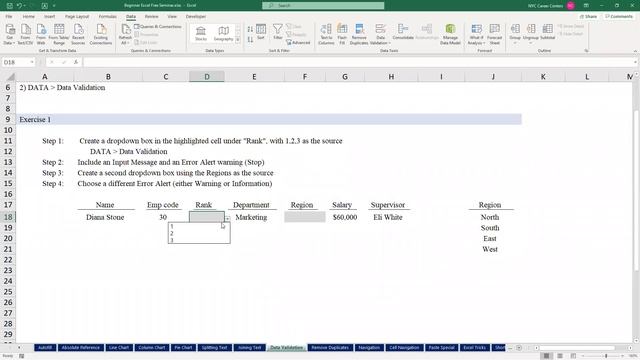Image resolution: width=640 pixels, height=360 pixels.
Task: Open the Get Data menu
Action: pos(9,34)
